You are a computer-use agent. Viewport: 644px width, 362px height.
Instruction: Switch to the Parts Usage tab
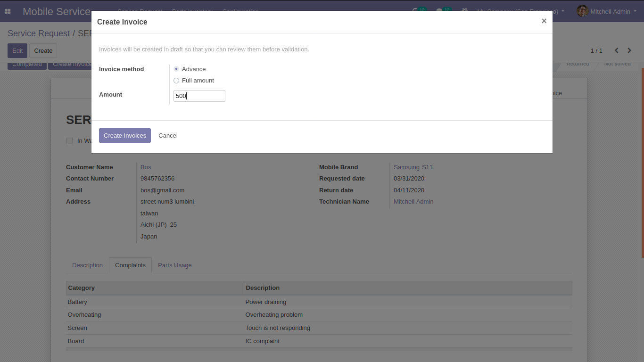[175, 265]
